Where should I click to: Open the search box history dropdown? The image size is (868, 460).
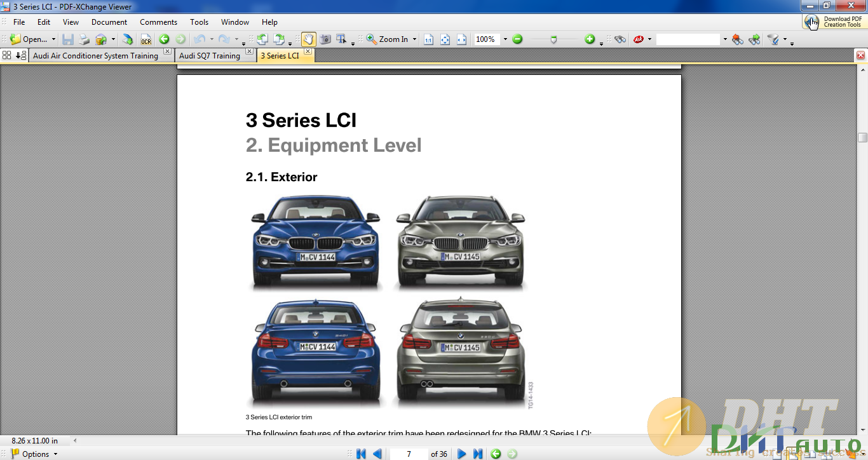[724, 39]
